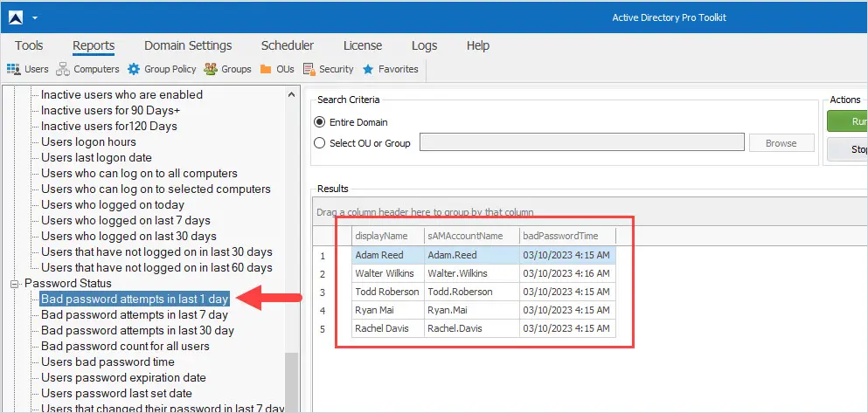Select Users who logged on last 7 days
Image resolution: width=868 pixels, height=413 pixels.
[x=126, y=221]
